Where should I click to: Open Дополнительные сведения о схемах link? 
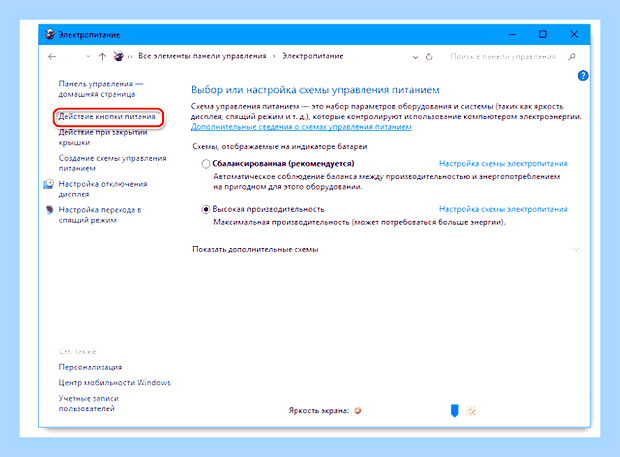point(301,127)
